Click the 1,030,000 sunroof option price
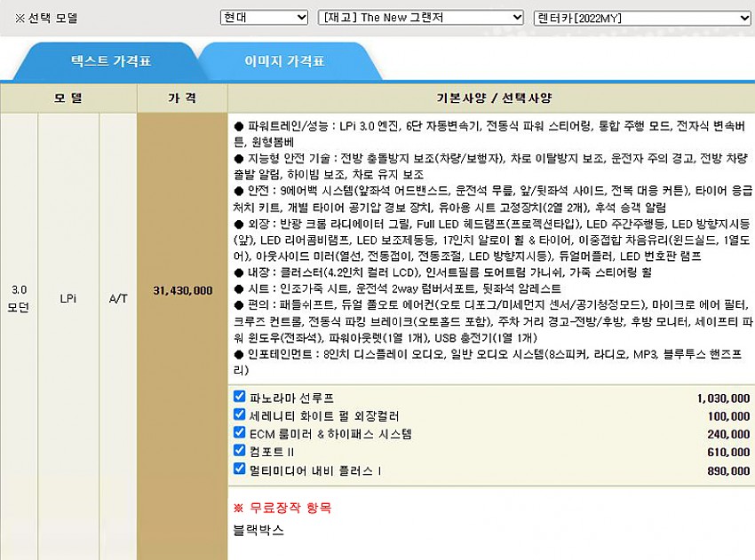 pyautogui.click(x=723, y=398)
